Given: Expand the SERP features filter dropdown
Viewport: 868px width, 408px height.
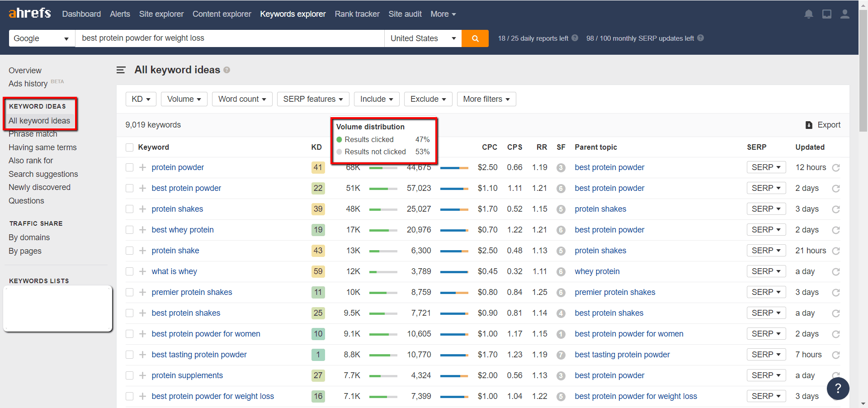Looking at the screenshot, I should [313, 99].
